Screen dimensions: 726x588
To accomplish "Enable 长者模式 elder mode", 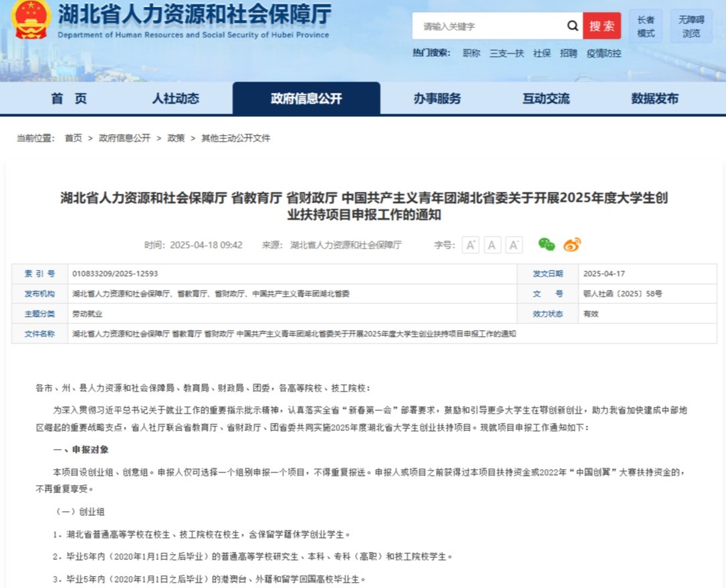I will tap(646, 27).
